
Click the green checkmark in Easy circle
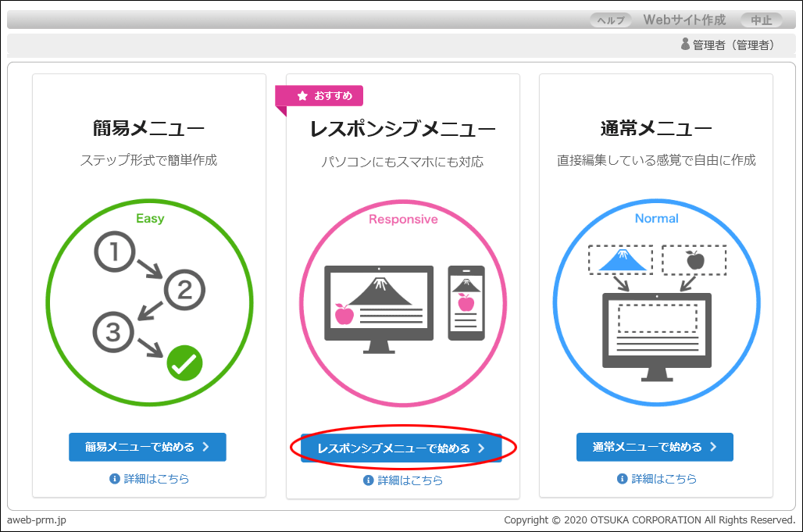pyautogui.click(x=184, y=362)
